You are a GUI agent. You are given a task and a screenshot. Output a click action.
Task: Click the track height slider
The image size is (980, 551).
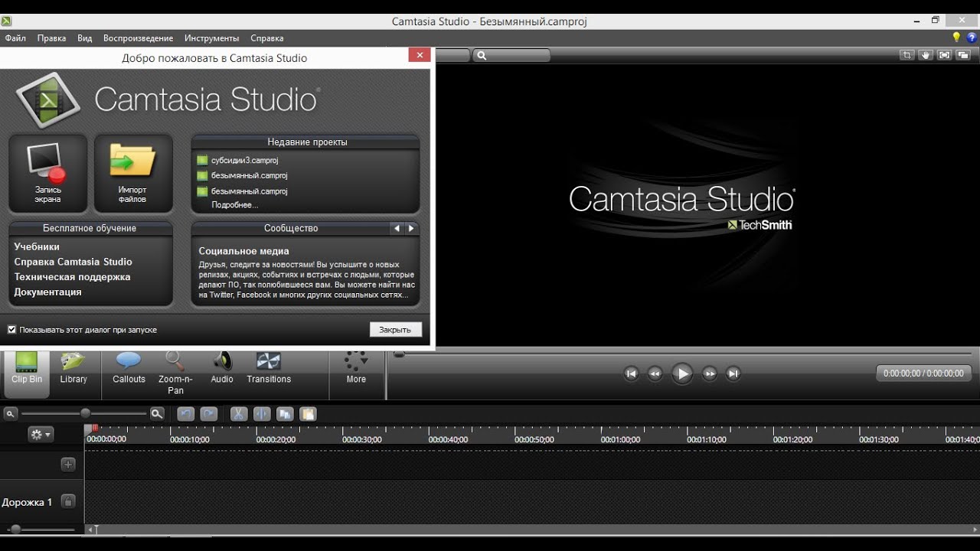click(40, 530)
